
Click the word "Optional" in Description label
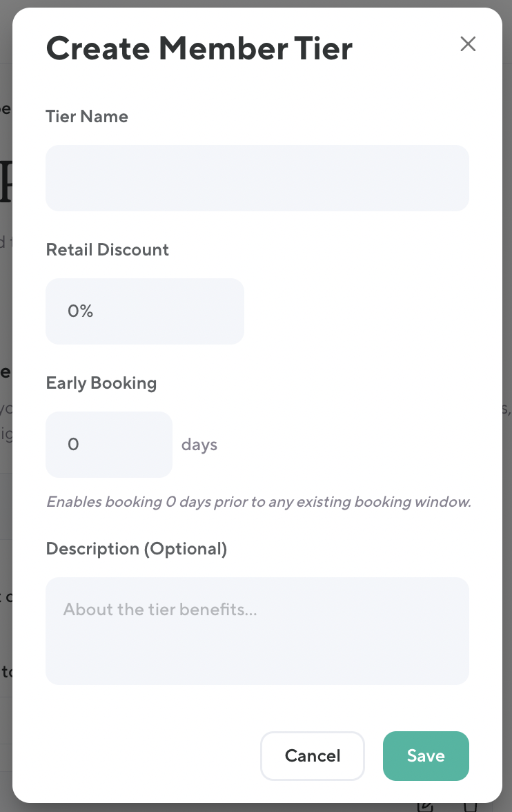[x=186, y=549]
